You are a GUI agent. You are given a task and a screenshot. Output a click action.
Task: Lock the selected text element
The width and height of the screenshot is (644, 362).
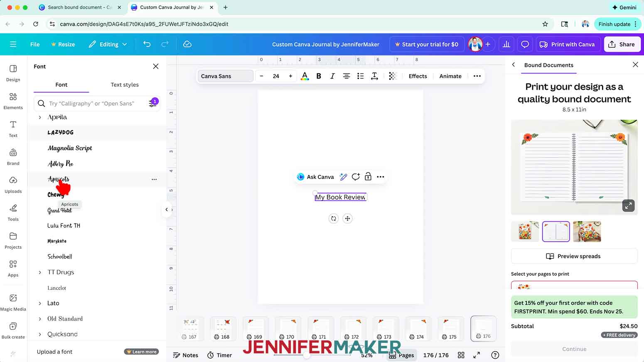(x=368, y=177)
